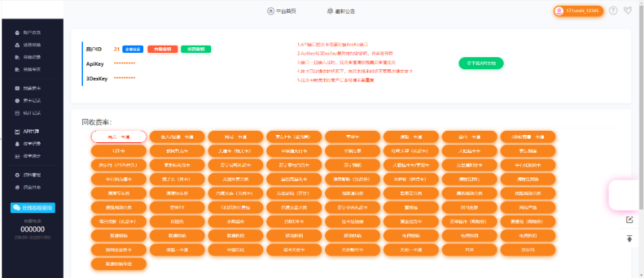Screen dimensions: 644x278
Task: Select the 联通快销专线 rate tag
Action: coord(119,264)
